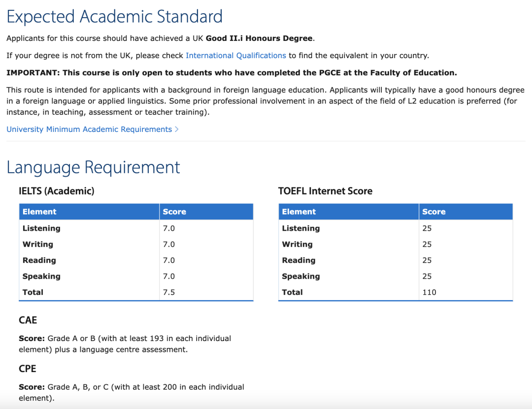This screenshot has height=409, width=532.
Task: Click the Score column header in IELTS table
Action: tap(174, 212)
